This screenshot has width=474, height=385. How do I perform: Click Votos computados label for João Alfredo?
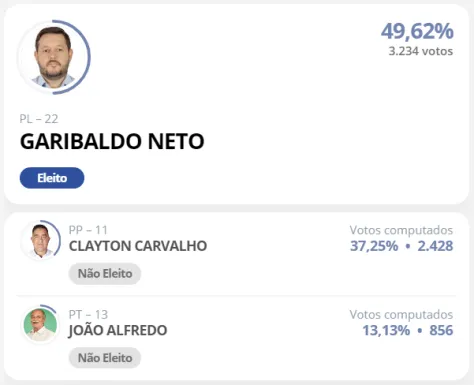(401, 315)
